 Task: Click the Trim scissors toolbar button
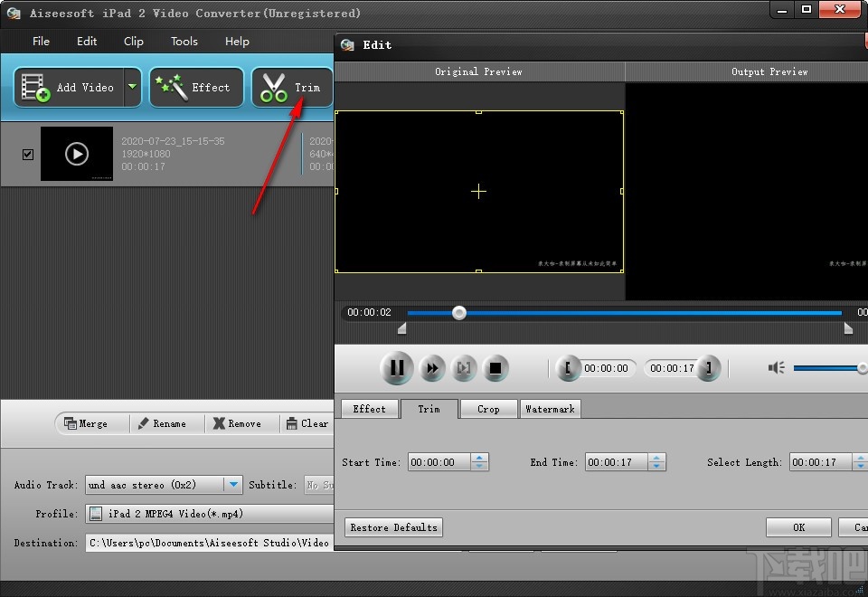click(292, 88)
